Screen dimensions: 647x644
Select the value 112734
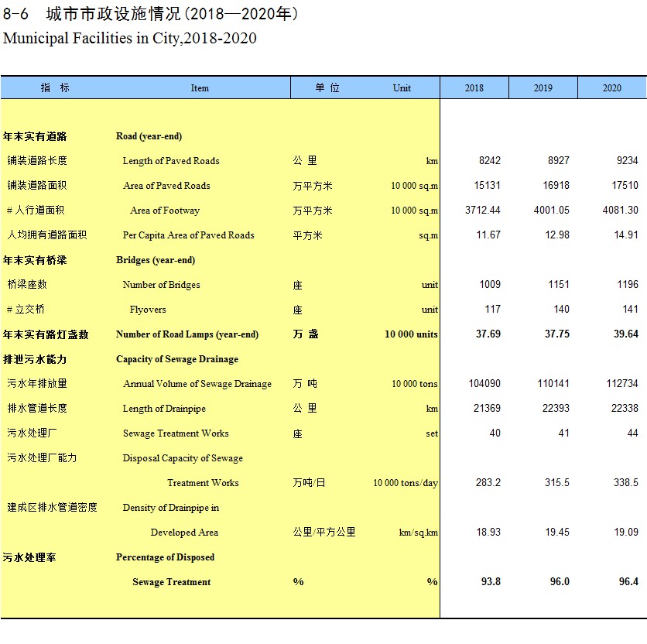click(622, 383)
